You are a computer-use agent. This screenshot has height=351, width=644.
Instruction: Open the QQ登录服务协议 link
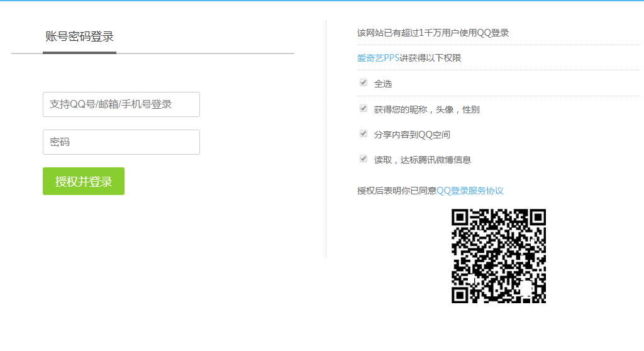point(470,191)
